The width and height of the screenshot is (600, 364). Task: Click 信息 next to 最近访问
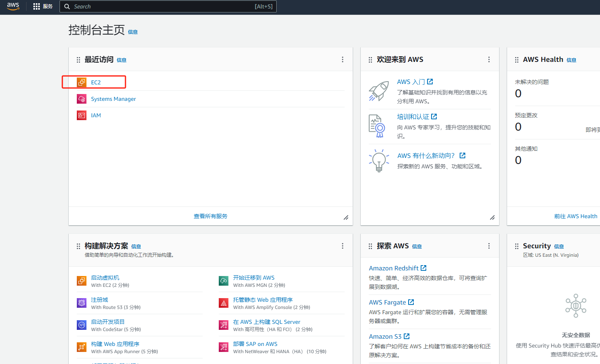point(121,60)
